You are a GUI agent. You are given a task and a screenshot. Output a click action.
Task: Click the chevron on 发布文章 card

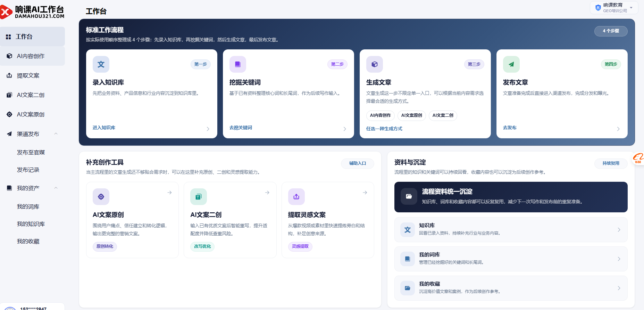coord(618,129)
